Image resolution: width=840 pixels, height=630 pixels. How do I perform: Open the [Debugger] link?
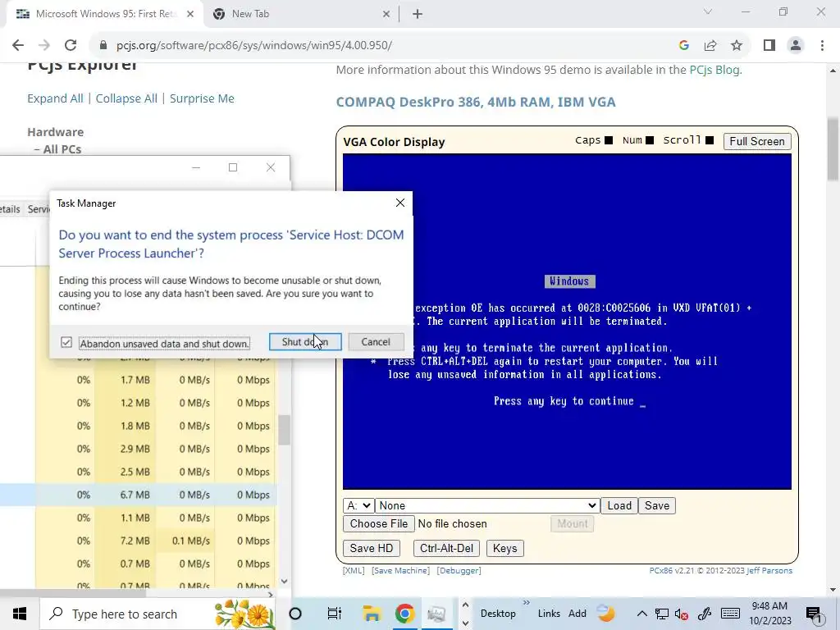(x=459, y=571)
